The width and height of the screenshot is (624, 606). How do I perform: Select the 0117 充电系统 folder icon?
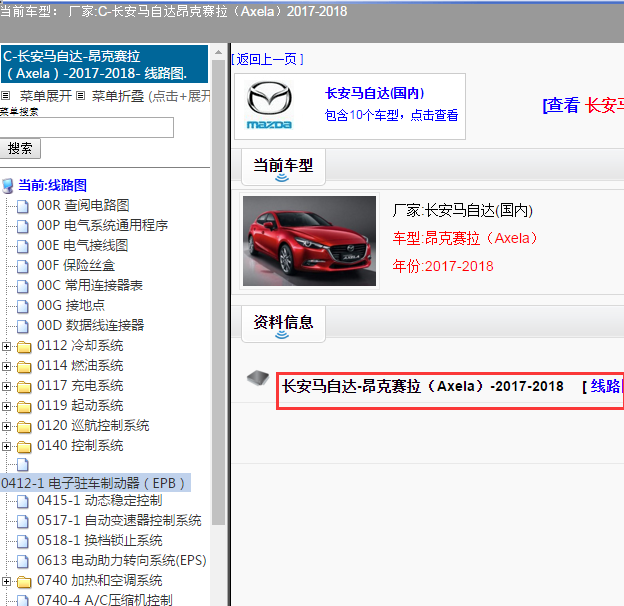pos(24,386)
